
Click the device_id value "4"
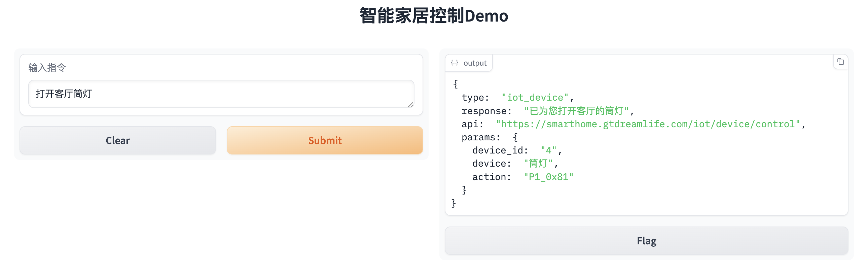[x=548, y=150]
